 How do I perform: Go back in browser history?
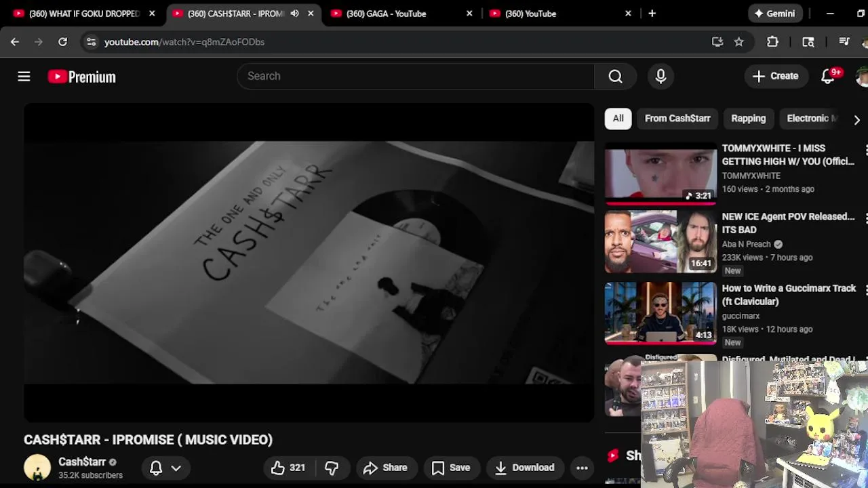point(15,42)
